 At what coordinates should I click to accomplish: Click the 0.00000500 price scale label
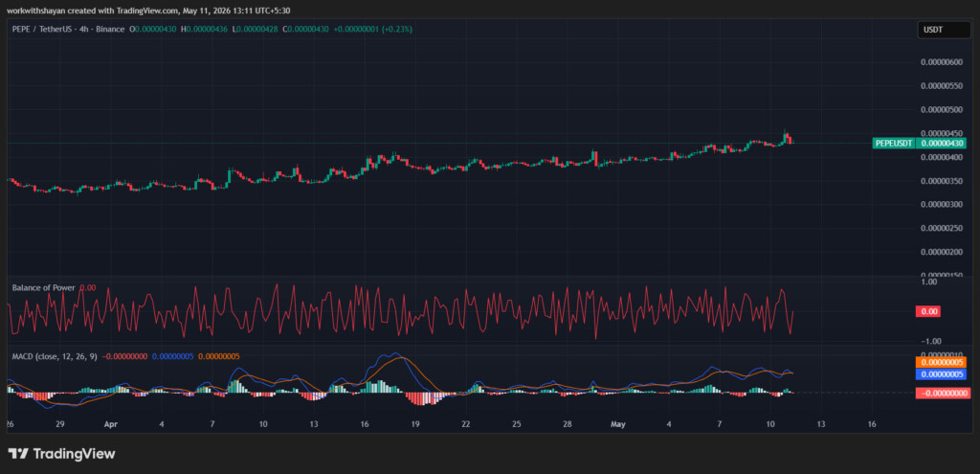(x=942, y=109)
